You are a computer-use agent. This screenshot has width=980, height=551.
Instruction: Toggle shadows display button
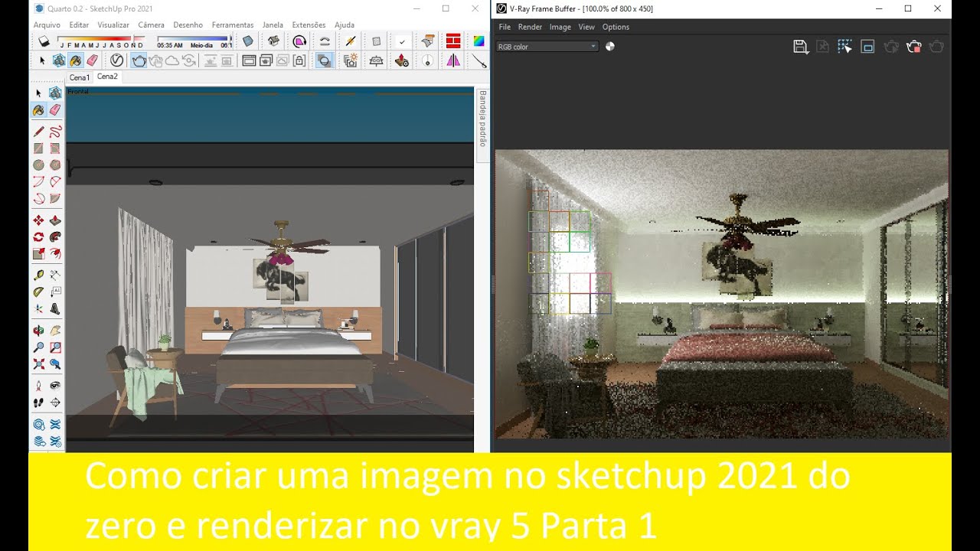click(44, 41)
